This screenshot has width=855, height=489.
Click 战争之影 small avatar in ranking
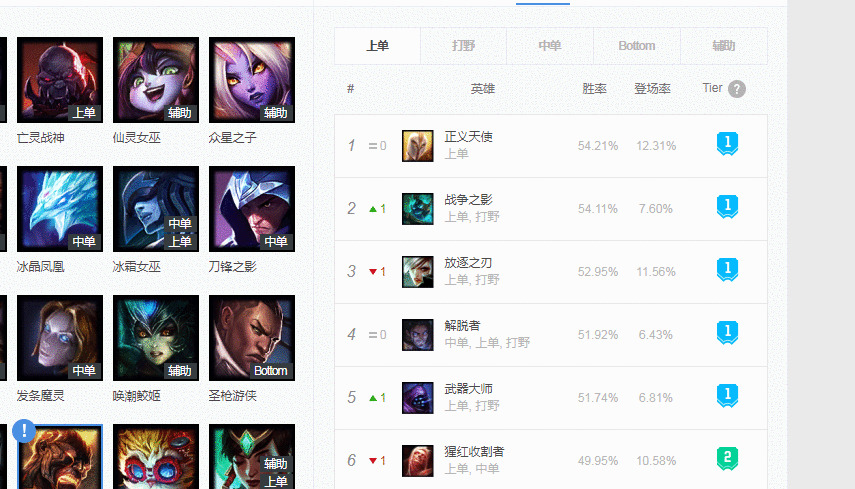click(418, 209)
